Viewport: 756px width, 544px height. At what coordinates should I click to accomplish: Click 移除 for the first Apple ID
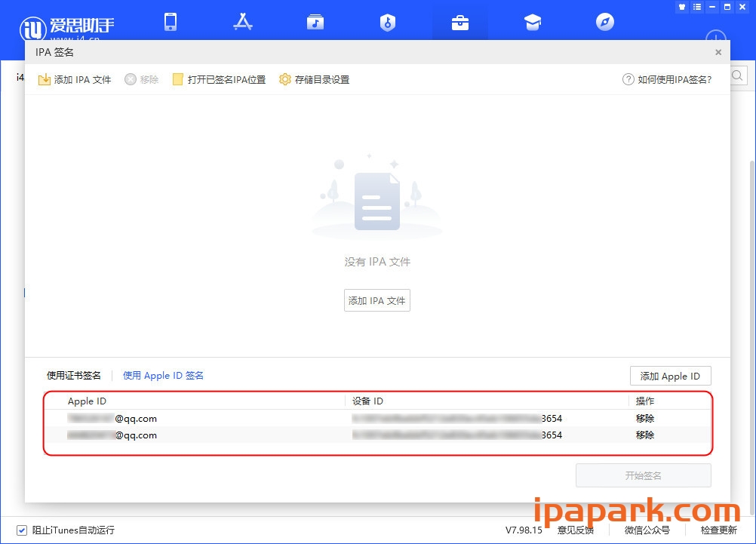[645, 418]
